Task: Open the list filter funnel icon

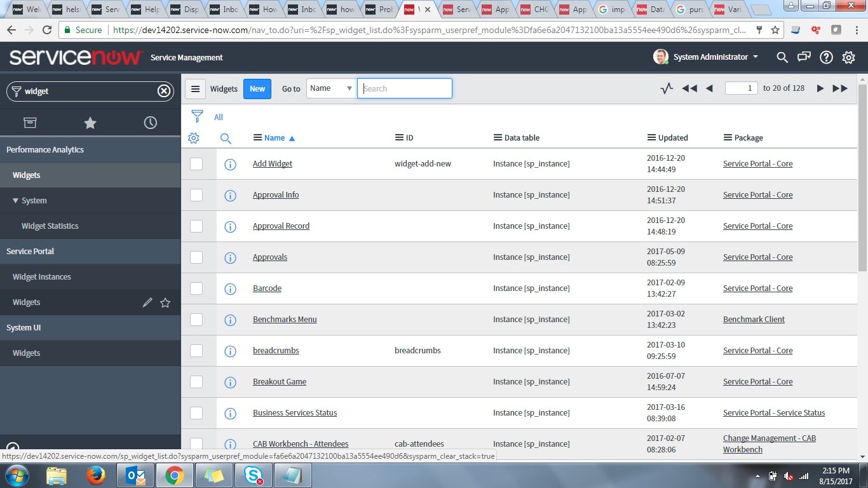Action: [197, 116]
